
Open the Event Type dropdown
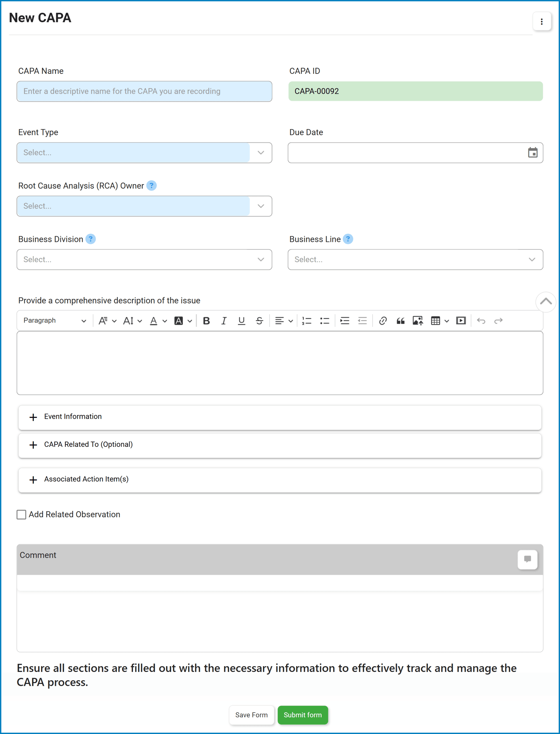[x=144, y=153]
